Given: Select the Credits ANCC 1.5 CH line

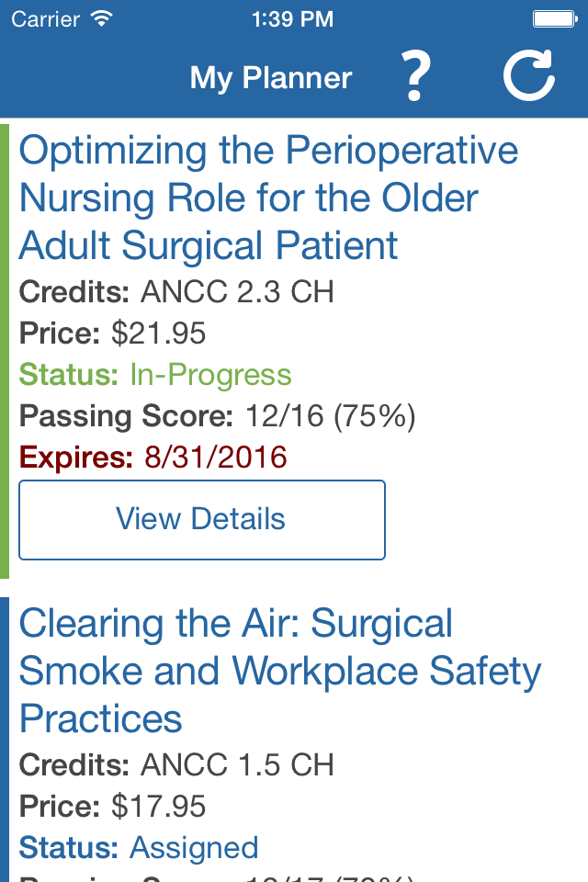Looking at the screenshot, I should click(x=176, y=765).
